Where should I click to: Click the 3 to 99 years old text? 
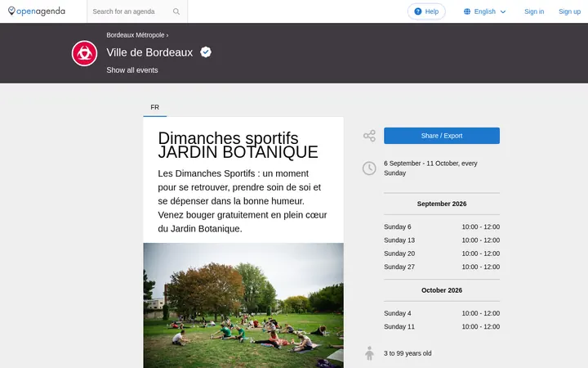coord(408,353)
